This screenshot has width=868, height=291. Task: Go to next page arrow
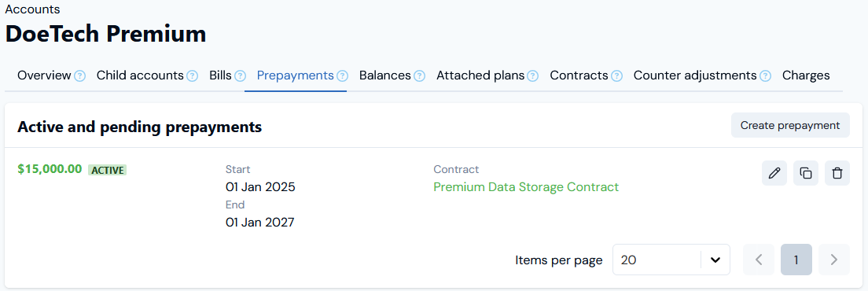[834, 260]
